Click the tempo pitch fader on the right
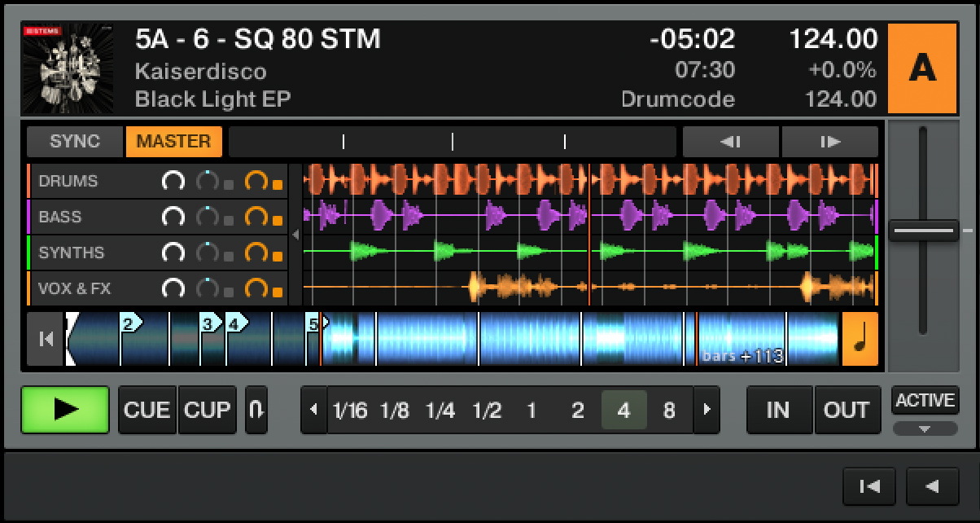980x523 pixels. pos(924,231)
